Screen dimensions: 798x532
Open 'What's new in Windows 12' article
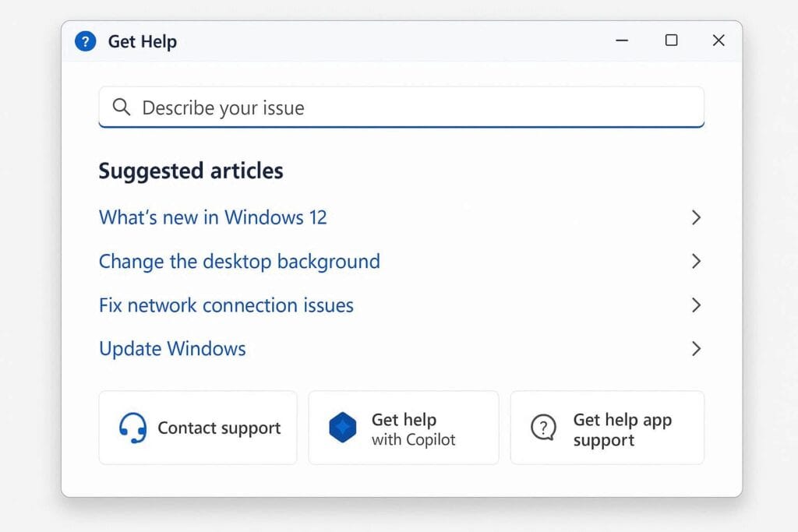pos(213,217)
